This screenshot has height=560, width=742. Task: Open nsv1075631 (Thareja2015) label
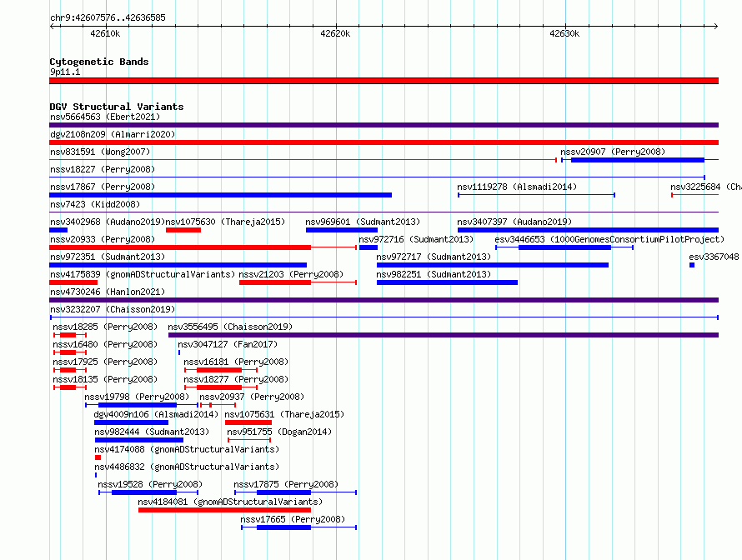(284, 414)
